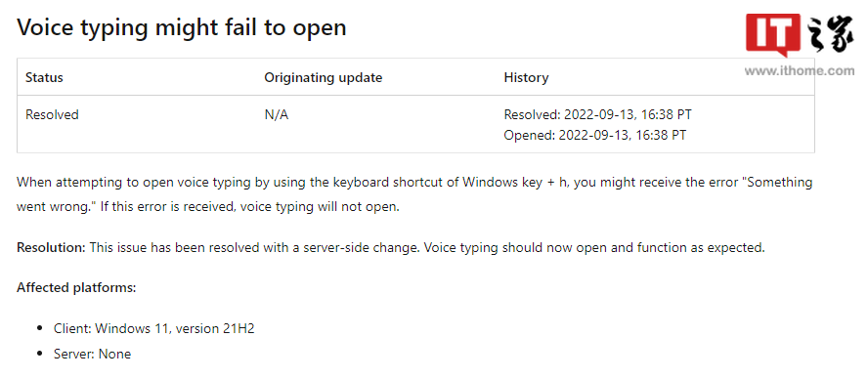Image resolution: width=868 pixels, height=379 pixels.
Task: Click the bullet before Server: None
Action: click(39, 355)
